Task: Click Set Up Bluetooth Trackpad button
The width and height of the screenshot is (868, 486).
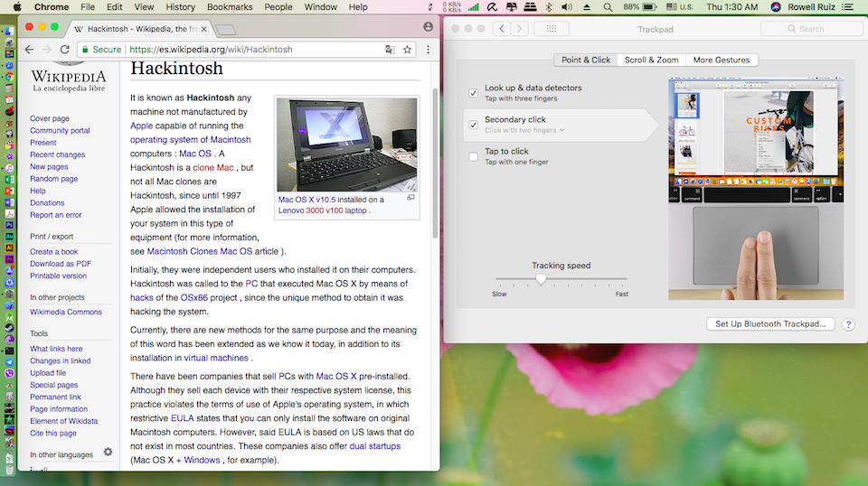Action: (770, 324)
